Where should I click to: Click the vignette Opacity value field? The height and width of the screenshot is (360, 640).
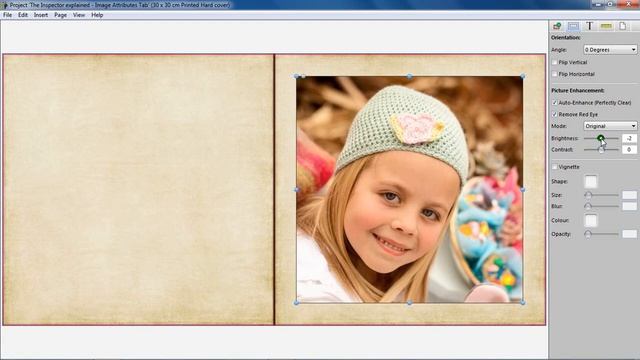[629, 234]
